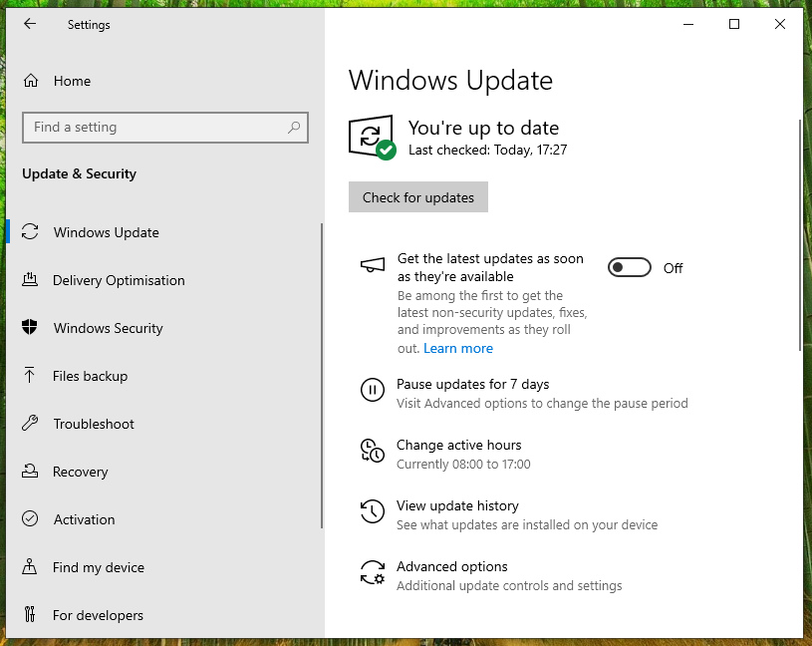Enable the Get latest updates toggle
This screenshot has width=812, height=646.
629,267
